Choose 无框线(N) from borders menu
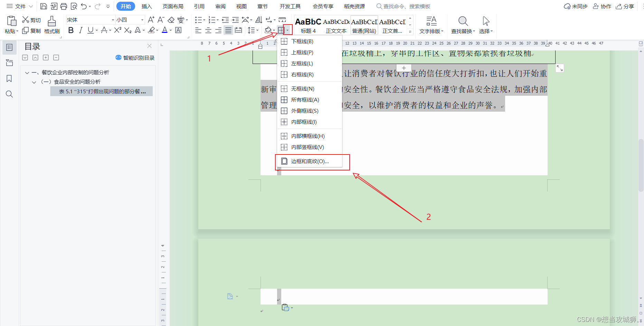Viewport: 644px width, 326px height. point(310,89)
